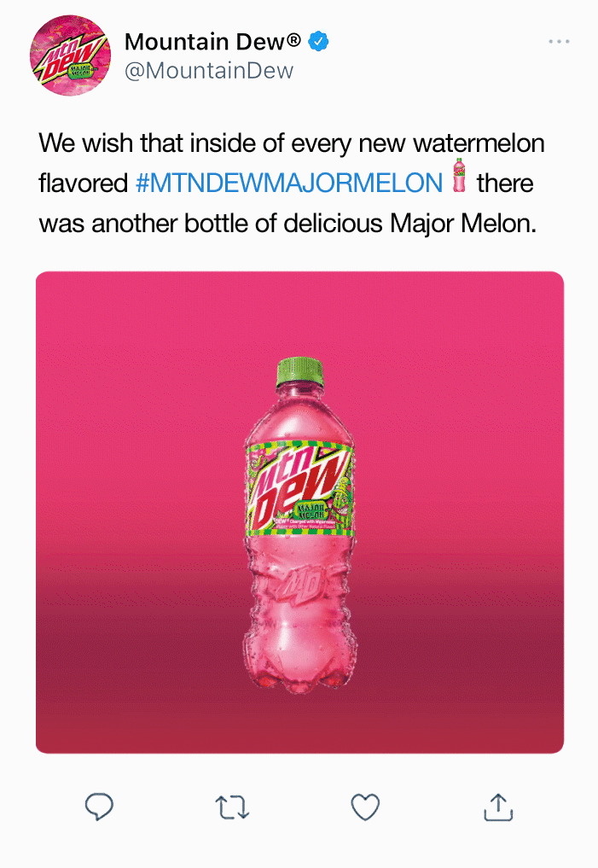This screenshot has height=868, width=598.
Task: Select the @MountainDew handle
Action: click(208, 71)
